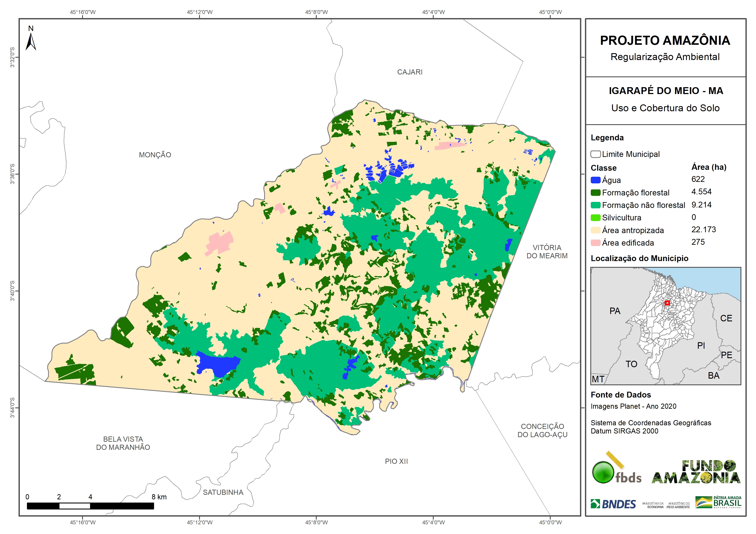This screenshot has width=756, height=534.
Task: Click the scale bar at bottom left
Action: (90, 506)
